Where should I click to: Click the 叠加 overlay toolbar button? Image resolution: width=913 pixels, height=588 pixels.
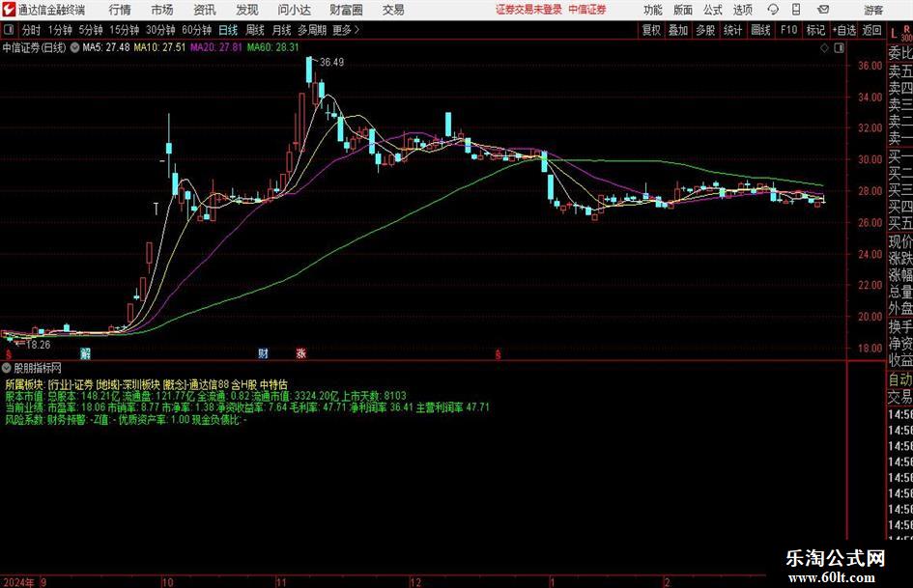pos(678,30)
